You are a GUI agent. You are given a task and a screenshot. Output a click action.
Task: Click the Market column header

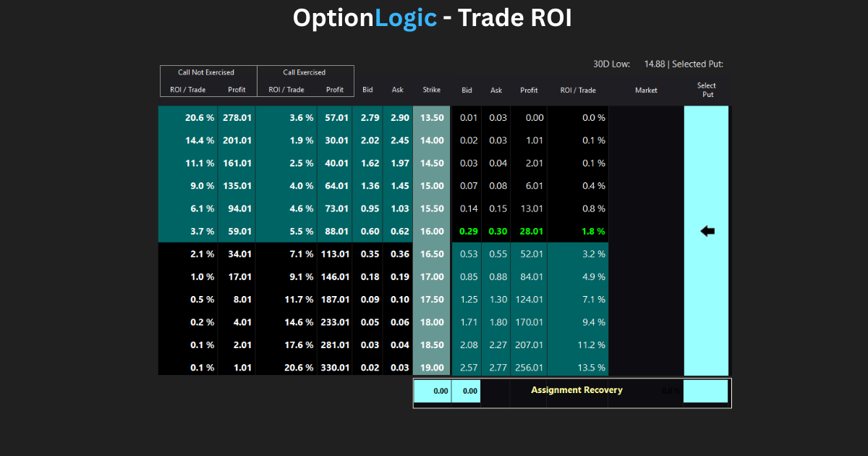[646, 90]
